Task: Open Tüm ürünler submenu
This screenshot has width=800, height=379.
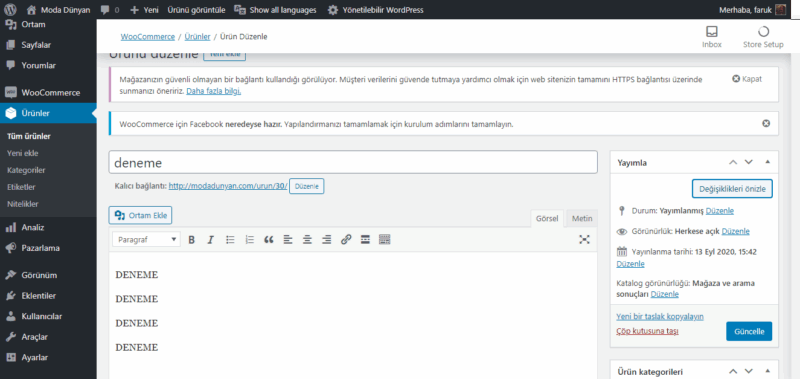Action: click(29, 136)
